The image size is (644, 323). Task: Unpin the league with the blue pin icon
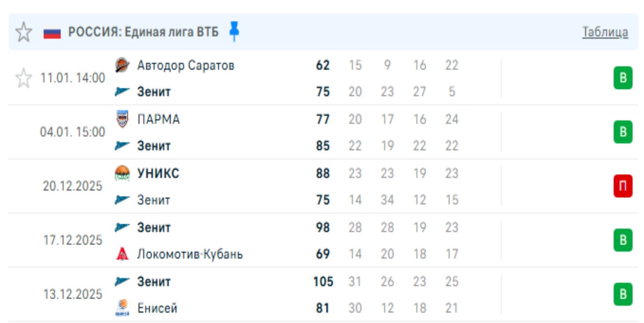click(x=234, y=32)
